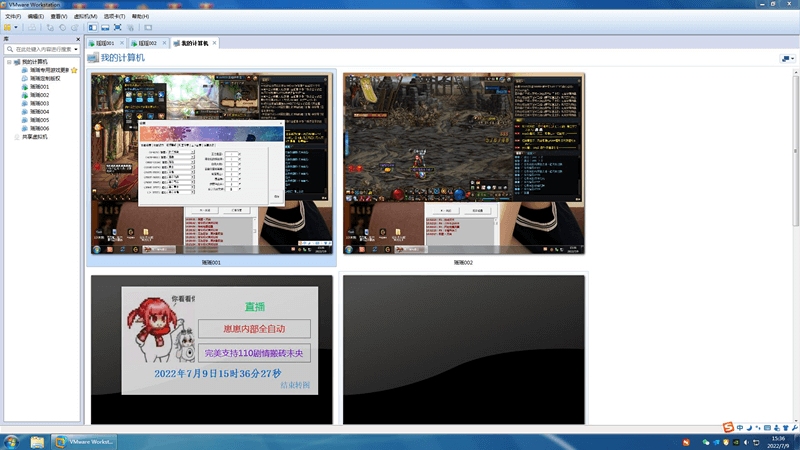
Task: Click the 001 label under the thumbnail
Action: click(x=211, y=262)
